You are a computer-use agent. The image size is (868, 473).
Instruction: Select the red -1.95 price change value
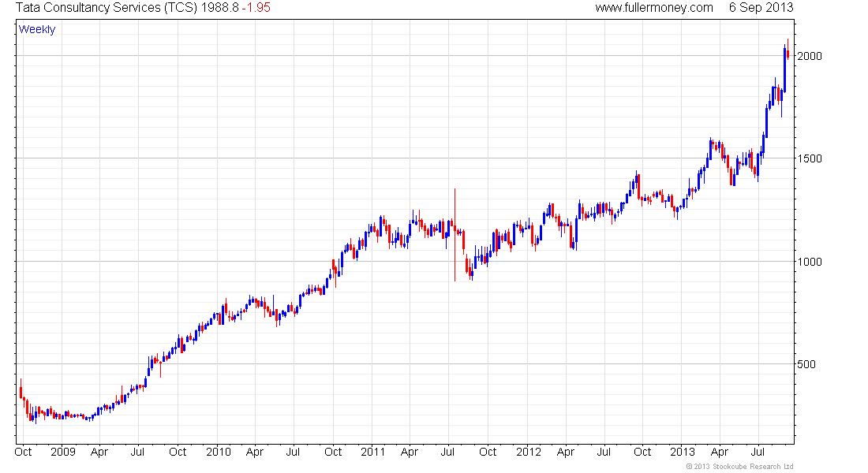point(256,8)
